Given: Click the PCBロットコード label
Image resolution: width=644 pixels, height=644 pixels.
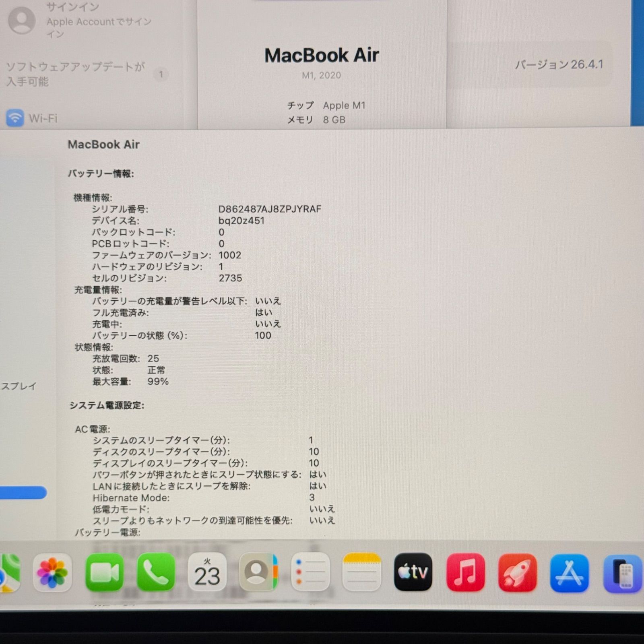Looking at the screenshot, I should 130,244.
